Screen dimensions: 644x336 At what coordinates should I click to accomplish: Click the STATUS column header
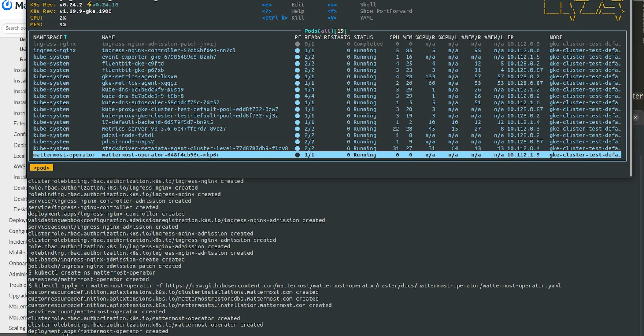point(363,37)
